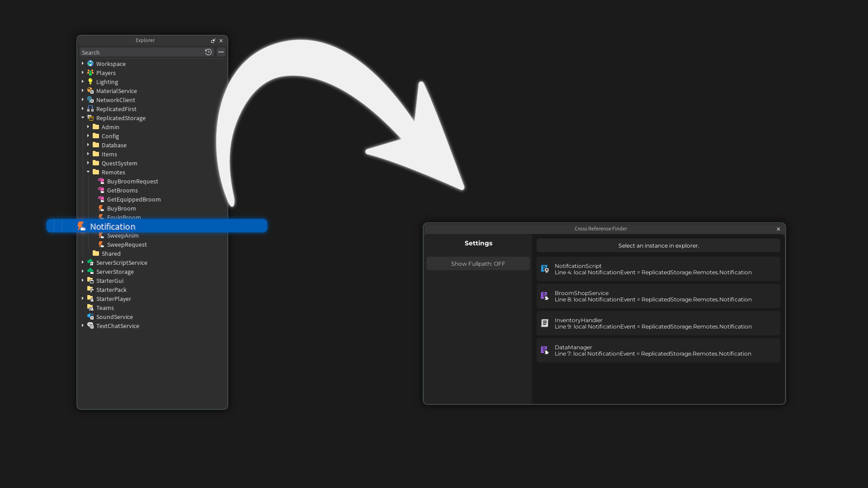Click the folder icon next to Remotes

96,172
